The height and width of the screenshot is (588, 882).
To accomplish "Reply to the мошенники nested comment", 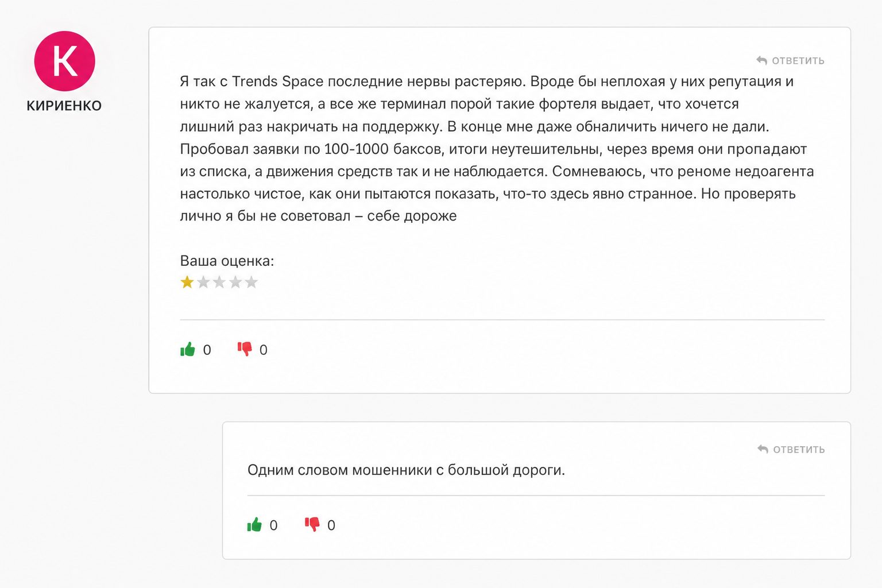I will (x=791, y=449).
